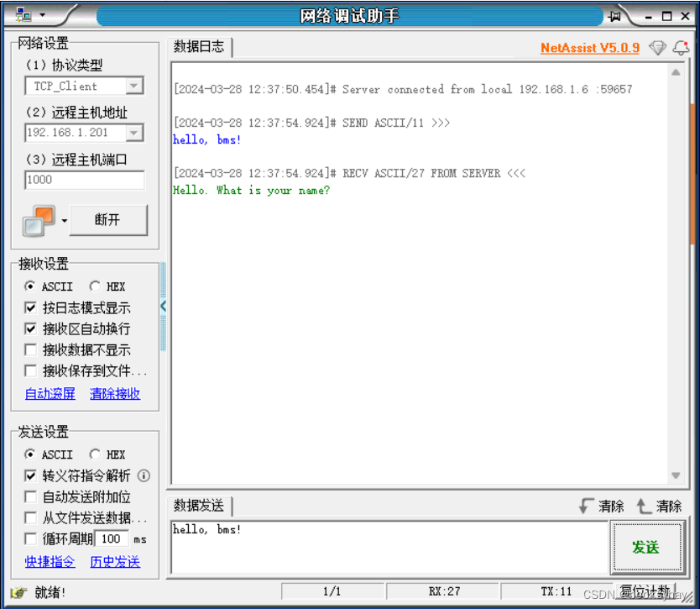
Task: Enable the 接收数据不显示 checkbox
Action: [x=29, y=349]
